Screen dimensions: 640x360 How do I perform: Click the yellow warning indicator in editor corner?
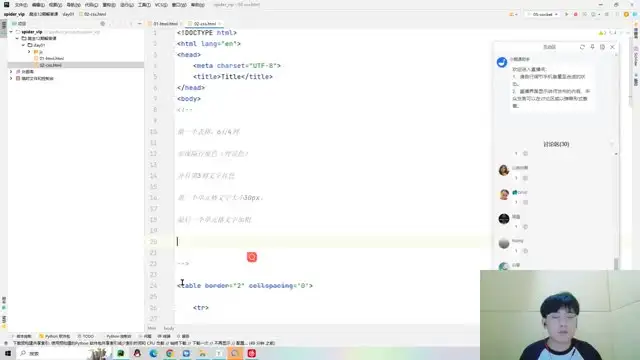(x=602, y=33)
